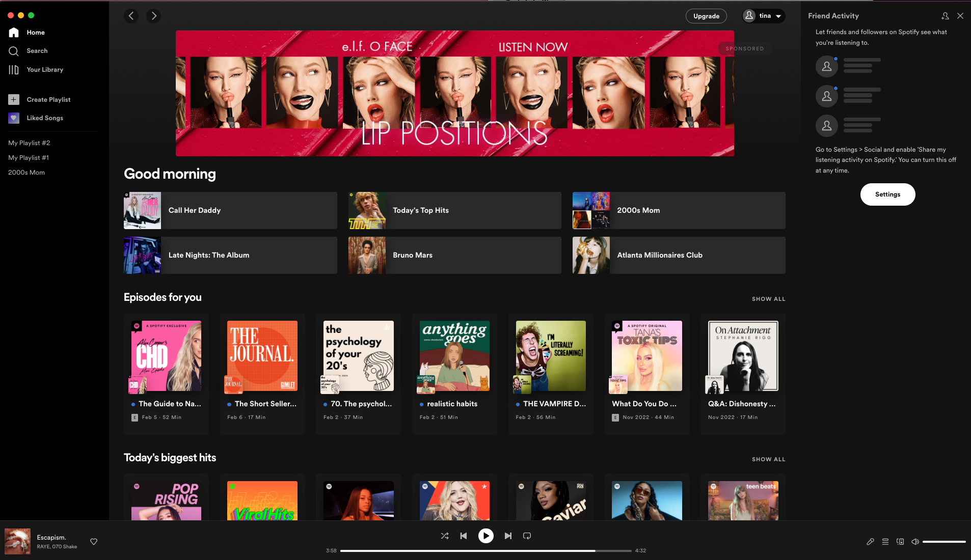Open My Playlist #2
971x560 pixels.
(x=29, y=143)
